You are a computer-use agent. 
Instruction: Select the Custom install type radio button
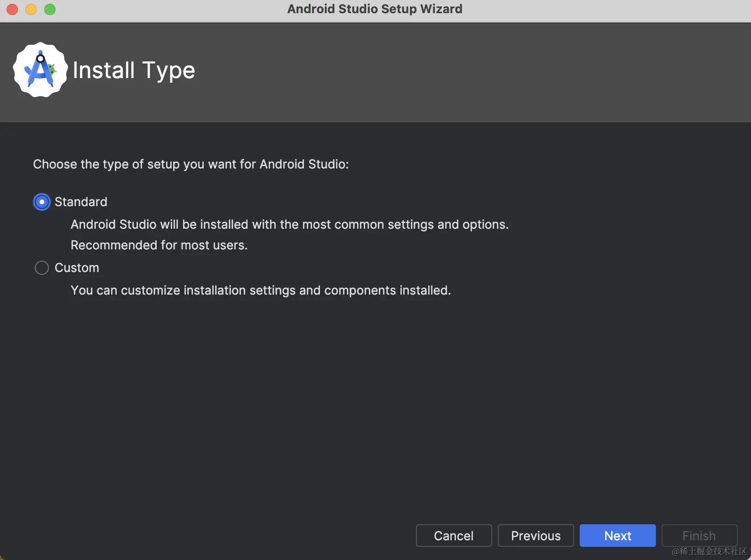42,268
